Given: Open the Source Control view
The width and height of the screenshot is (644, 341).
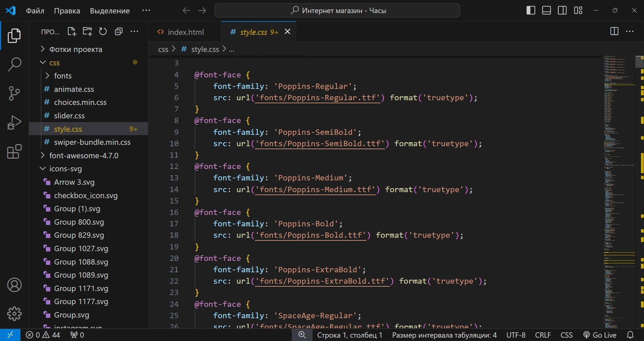Looking at the screenshot, I should 14,93.
